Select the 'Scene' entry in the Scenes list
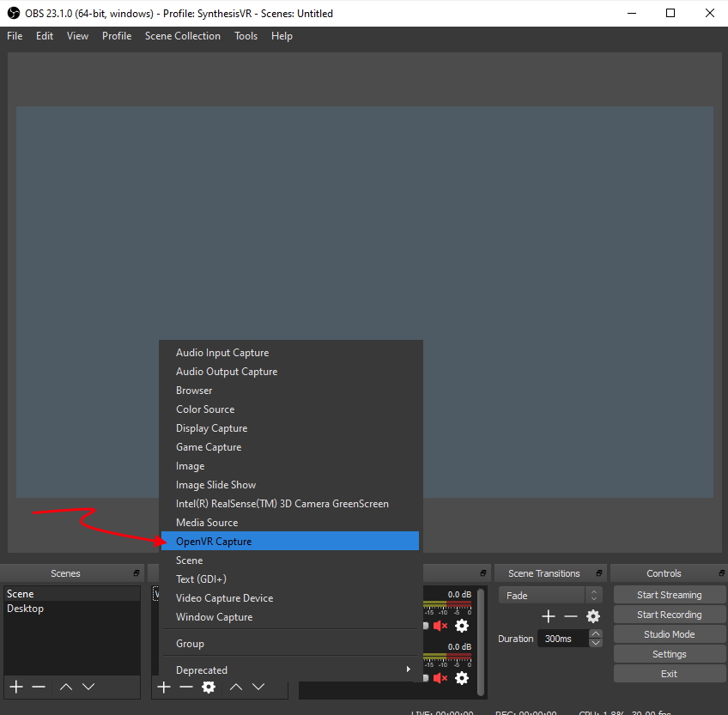Viewport: 728px width, 715px height. (x=72, y=594)
